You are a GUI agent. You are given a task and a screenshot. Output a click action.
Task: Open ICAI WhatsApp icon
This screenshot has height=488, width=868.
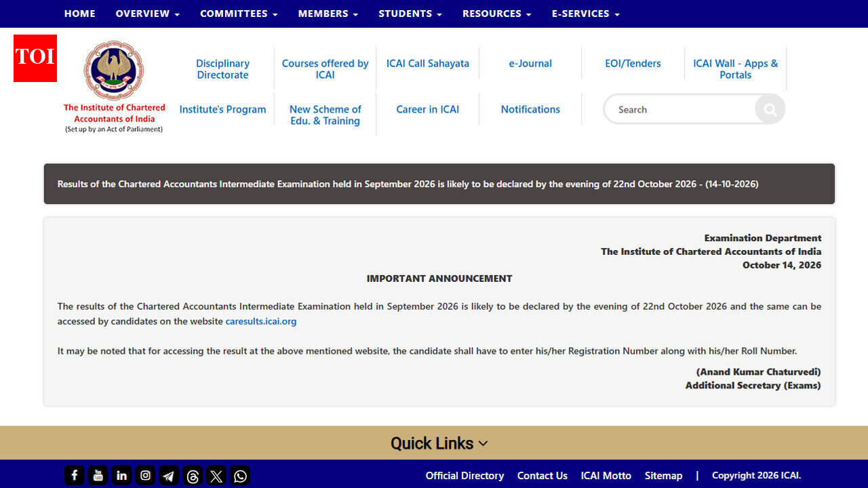pyautogui.click(x=240, y=475)
